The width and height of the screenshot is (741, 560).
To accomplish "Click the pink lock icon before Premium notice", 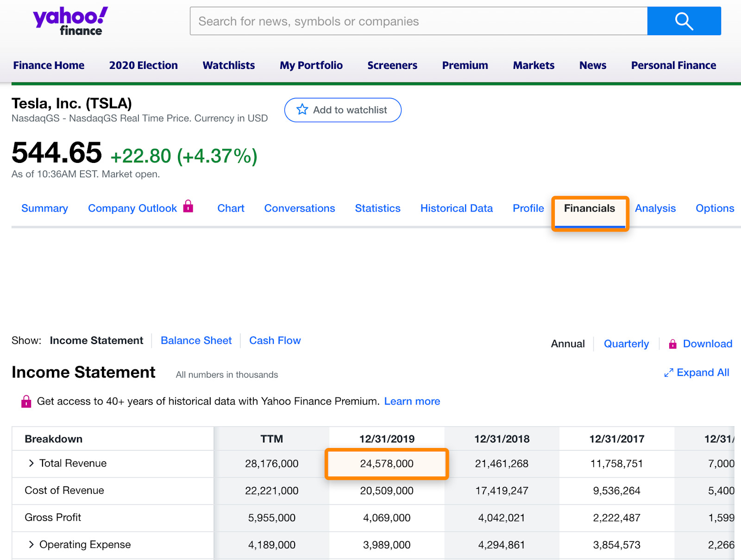I will coord(26,401).
